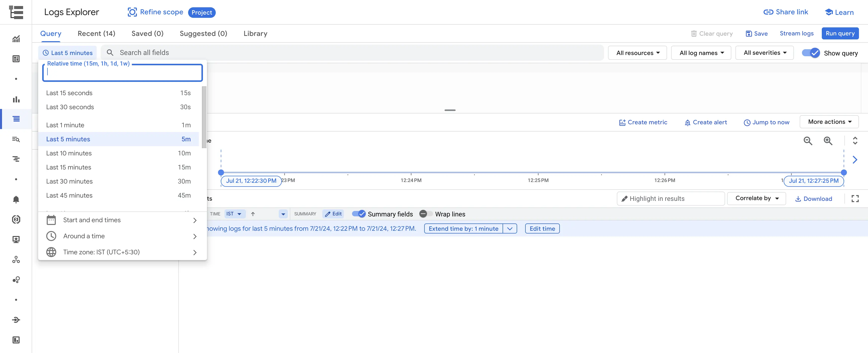Open Trace explorer sidebar icon
868x353 pixels.
[16, 159]
